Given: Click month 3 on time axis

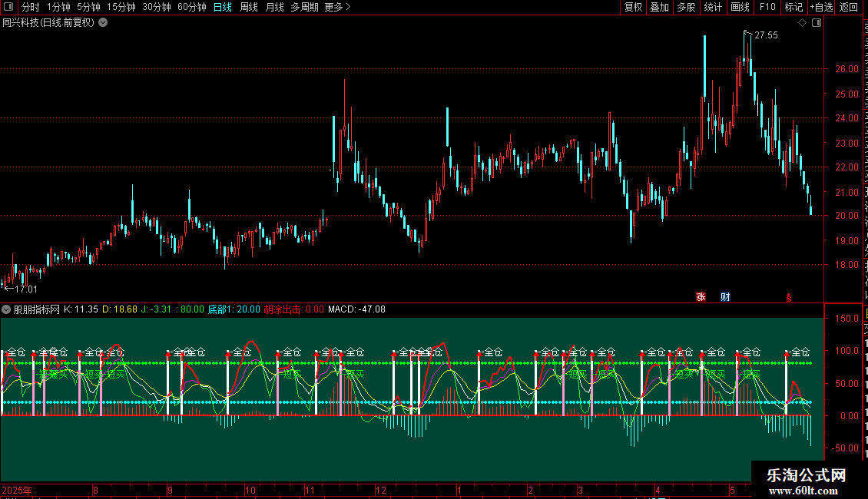Looking at the screenshot, I should click(580, 490).
